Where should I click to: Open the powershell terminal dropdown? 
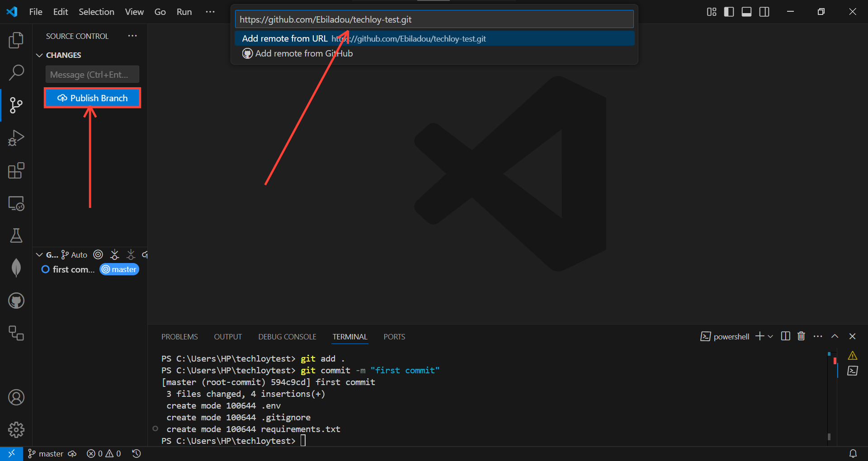(x=770, y=336)
